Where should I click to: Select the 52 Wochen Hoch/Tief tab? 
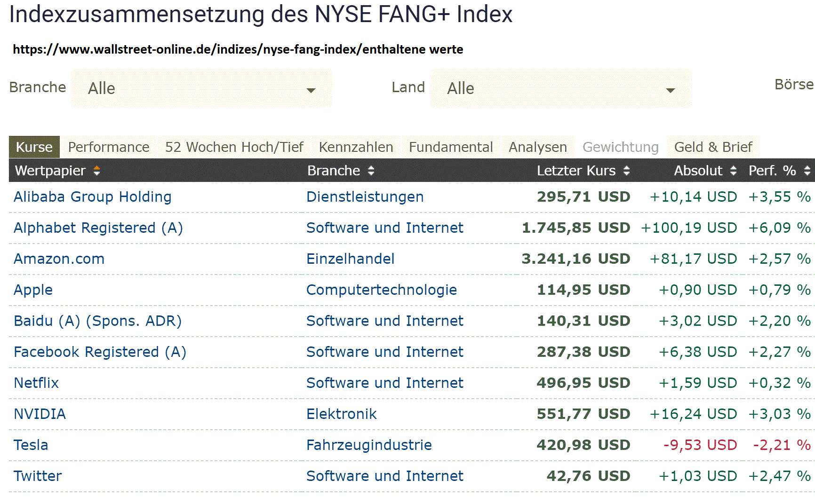pyautogui.click(x=234, y=147)
